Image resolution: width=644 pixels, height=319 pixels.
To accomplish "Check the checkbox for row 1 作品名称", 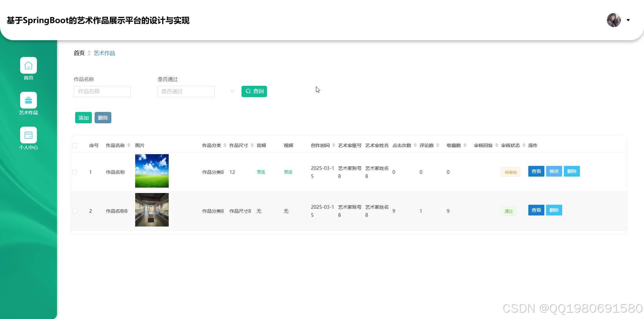I will [x=75, y=172].
